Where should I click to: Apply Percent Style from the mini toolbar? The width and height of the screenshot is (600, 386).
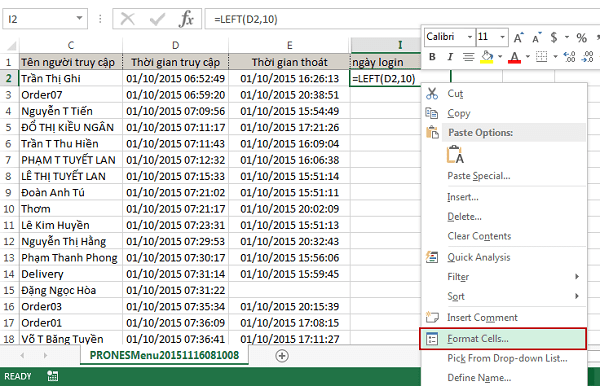(582, 37)
